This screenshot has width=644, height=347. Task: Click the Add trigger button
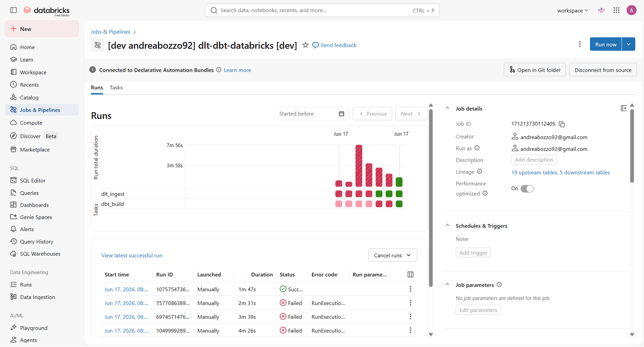tap(473, 253)
